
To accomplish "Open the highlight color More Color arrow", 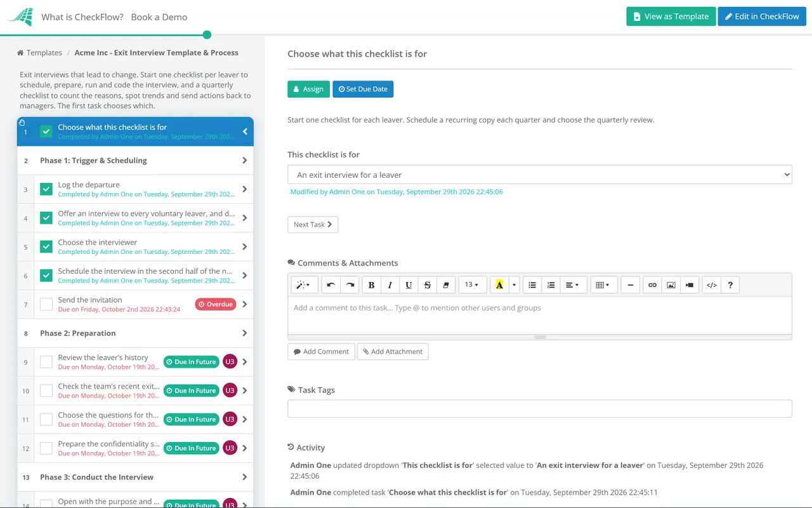I will (514, 285).
